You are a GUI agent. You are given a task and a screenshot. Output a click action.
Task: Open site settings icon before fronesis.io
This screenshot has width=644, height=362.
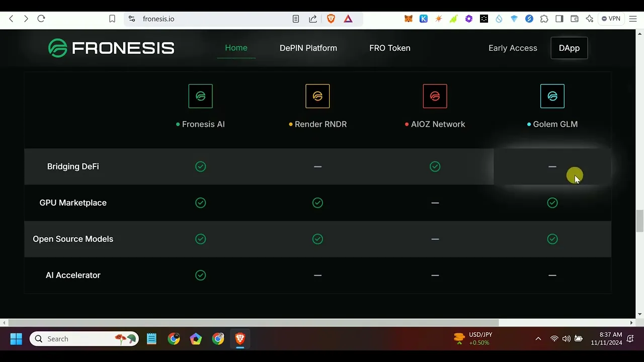tap(132, 19)
